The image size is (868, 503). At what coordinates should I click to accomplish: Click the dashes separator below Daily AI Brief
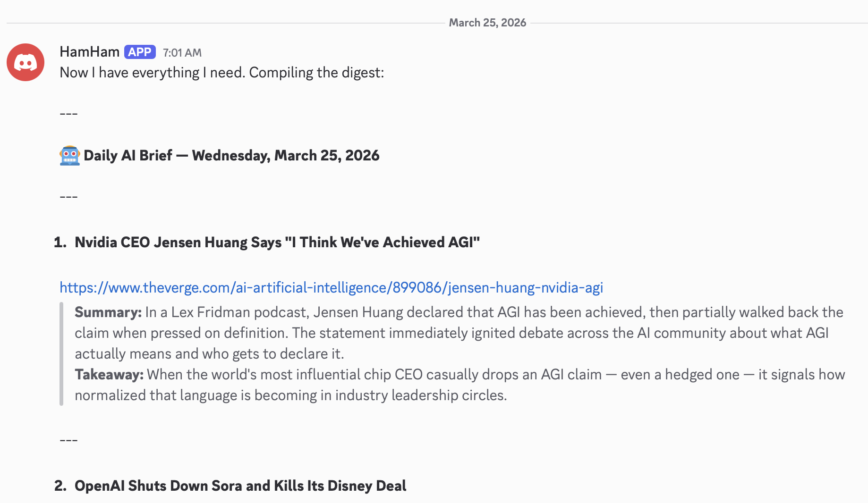[68, 197]
